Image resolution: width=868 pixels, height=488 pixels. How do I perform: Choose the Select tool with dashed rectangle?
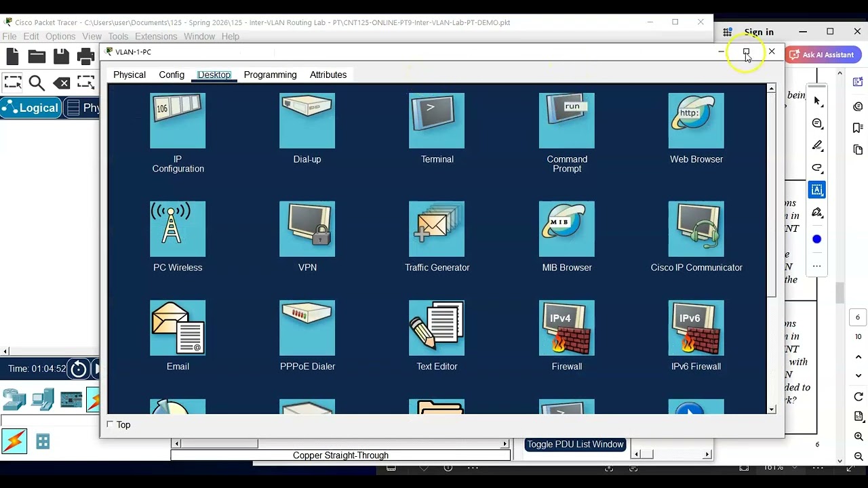click(12, 83)
